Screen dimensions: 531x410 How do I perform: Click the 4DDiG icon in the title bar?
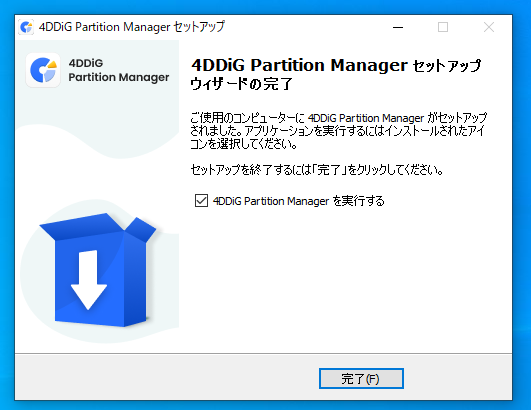[x=26, y=27]
